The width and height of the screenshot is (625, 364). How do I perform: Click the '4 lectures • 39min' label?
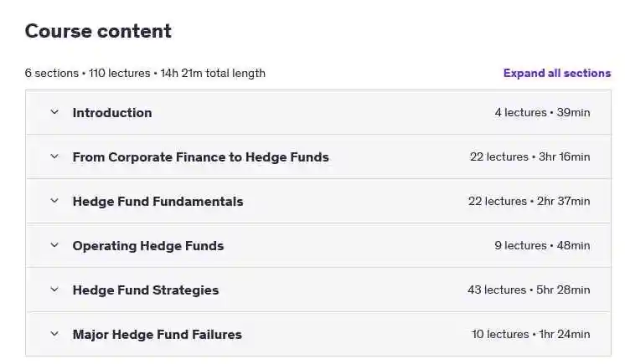click(x=542, y=112)
